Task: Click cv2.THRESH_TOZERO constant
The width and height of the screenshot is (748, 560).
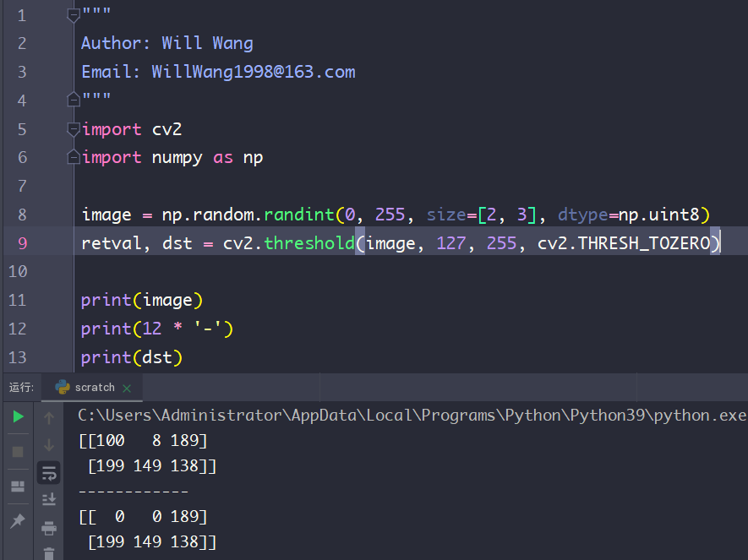Action: click(x=624, y=243)
